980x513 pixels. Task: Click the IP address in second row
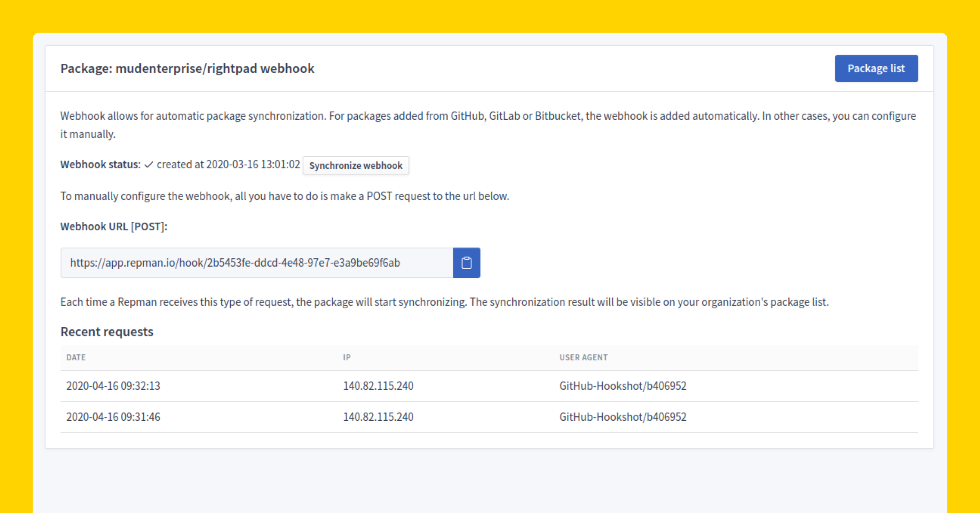(378, 417)
